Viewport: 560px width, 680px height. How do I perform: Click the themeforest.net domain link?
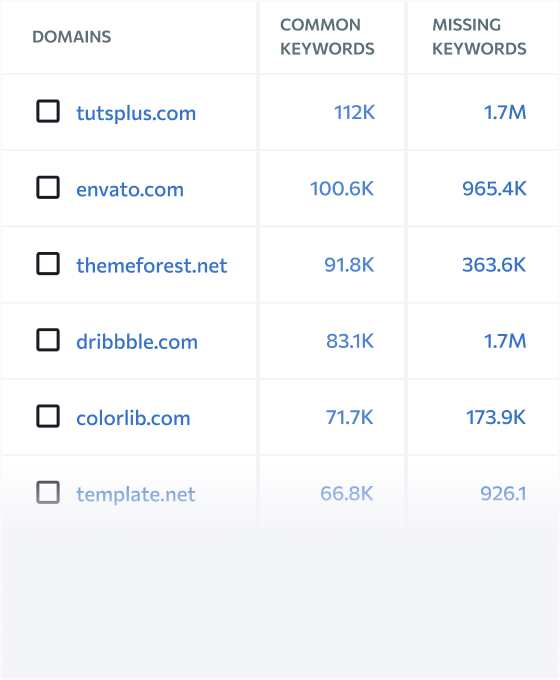coord(152,265)
